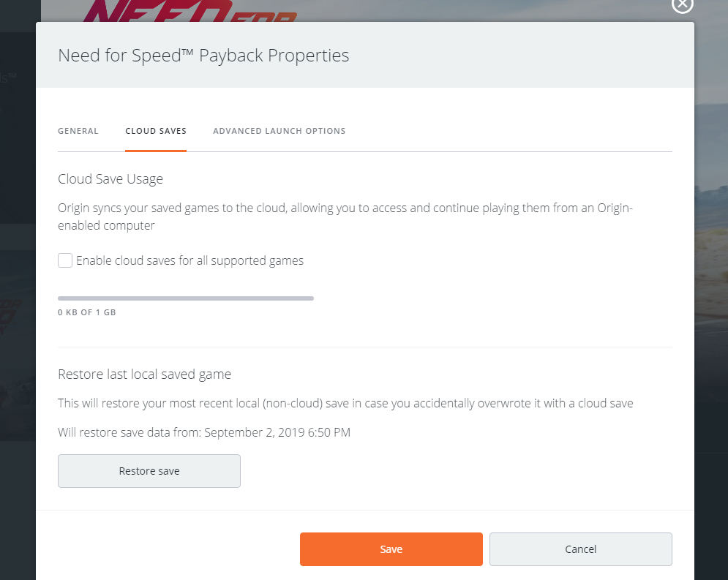Open the Advanced Launch Options tab
This screenshot has width=728, height=580.
tap(279, 131)
